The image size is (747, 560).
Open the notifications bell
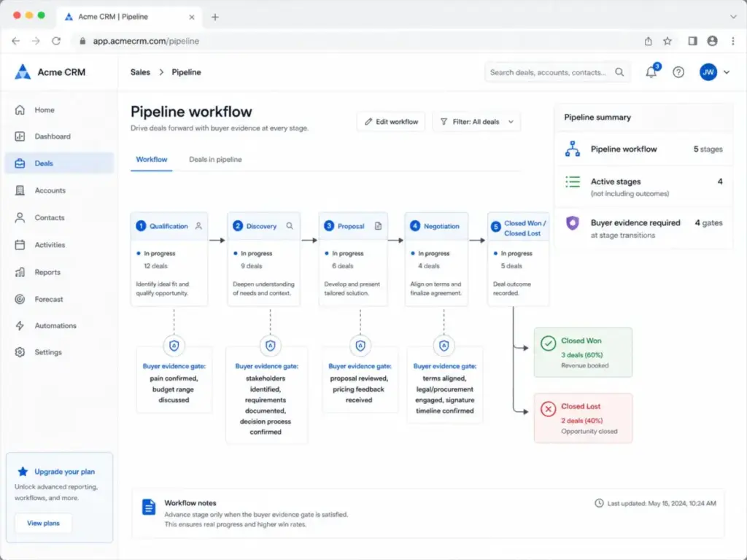[651, 72]
